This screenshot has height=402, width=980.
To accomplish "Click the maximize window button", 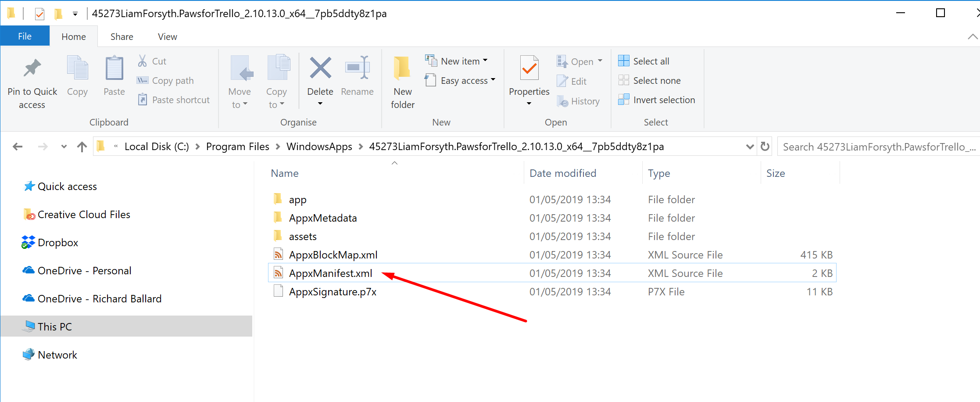I will pyautogui.click(x=941, y=13).
